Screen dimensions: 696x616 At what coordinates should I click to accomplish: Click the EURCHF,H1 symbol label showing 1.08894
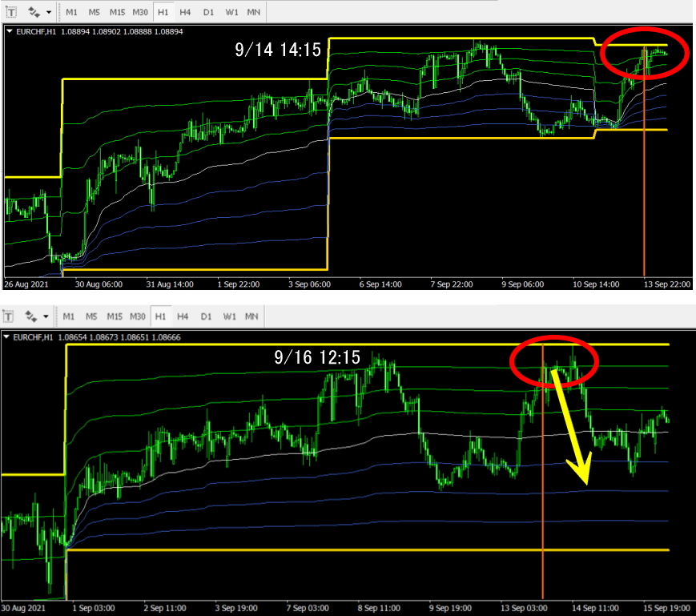[99, 31]
